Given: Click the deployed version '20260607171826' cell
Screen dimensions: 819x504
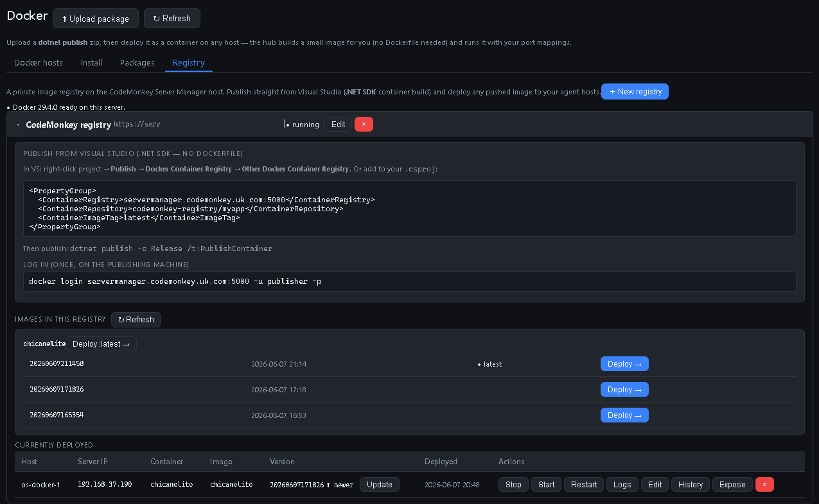Looking at the screenshot, I should coord(296,485).
